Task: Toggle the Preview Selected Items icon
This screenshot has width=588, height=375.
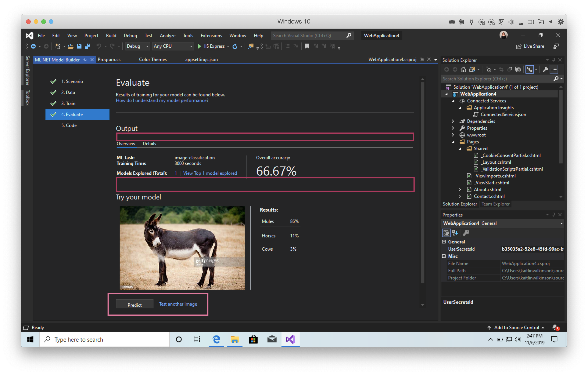Action: (553, 69)
